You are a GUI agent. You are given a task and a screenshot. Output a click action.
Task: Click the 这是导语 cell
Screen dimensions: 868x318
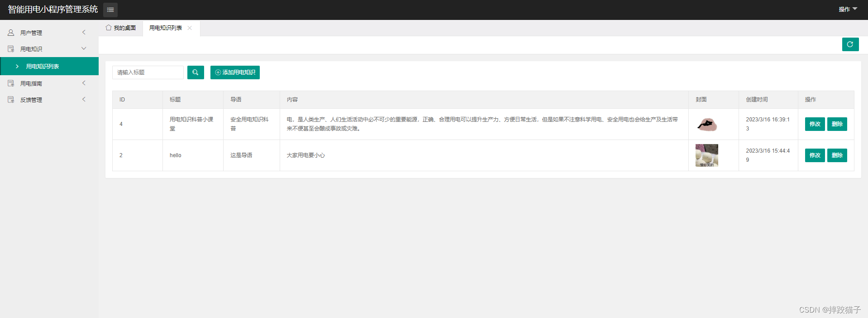click(252, 155)
